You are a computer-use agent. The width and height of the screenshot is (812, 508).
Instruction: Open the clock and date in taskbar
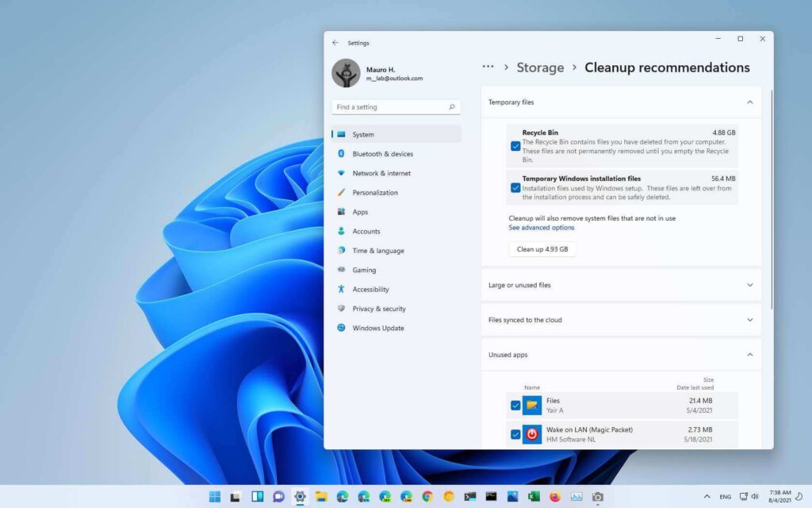tap(780, 497)
